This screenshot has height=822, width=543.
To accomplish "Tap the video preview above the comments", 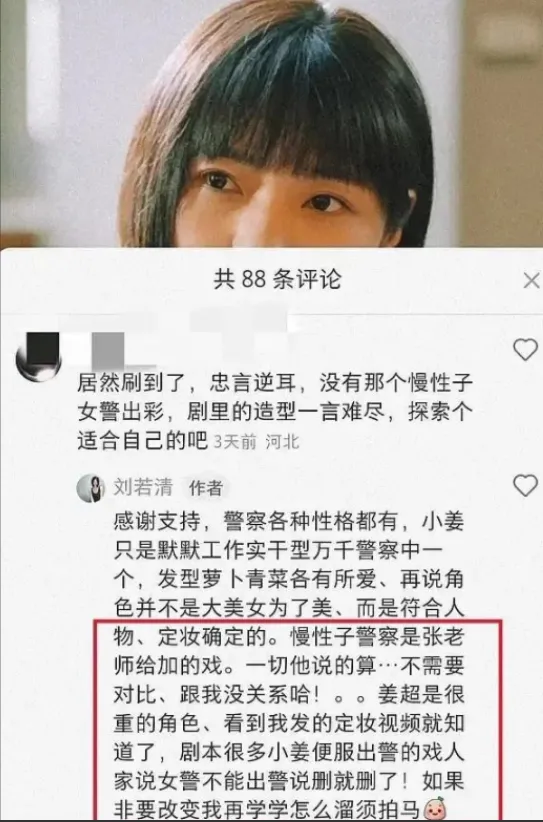I will point(272,123).
